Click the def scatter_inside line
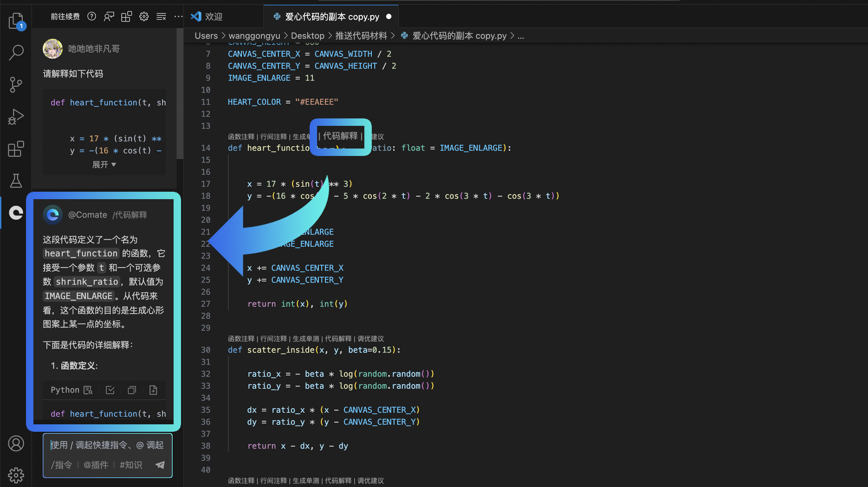The width and height of the screenshot is (868, 487). coord(314,350)
